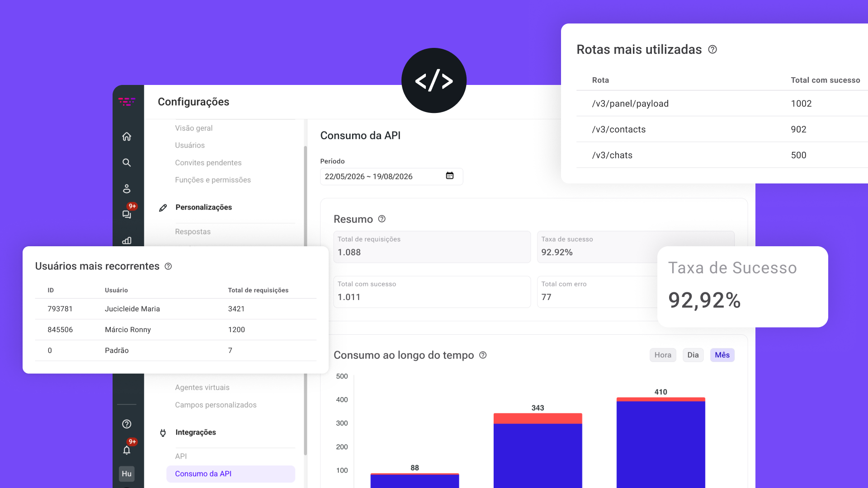Open the Funções e permissões menu item
Image resolution: width=868 pixels, height=488 pixels.
pyautogui.click(x=213, y=180)
